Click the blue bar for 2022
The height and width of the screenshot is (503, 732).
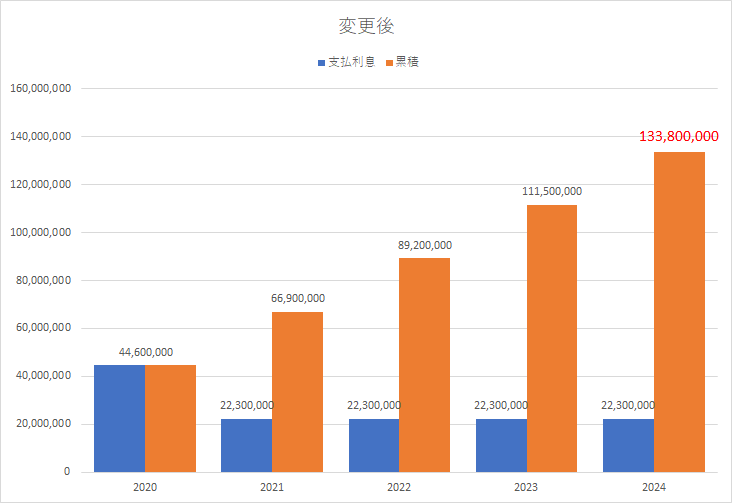(374, 445)
